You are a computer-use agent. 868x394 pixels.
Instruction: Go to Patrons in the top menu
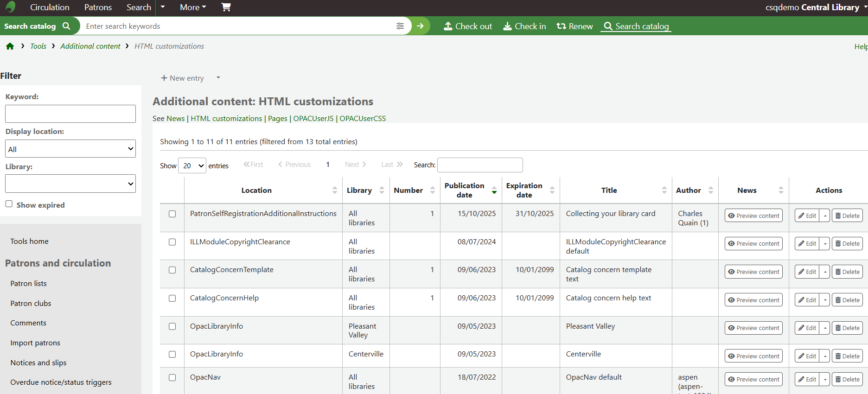(x=98, y=7)
